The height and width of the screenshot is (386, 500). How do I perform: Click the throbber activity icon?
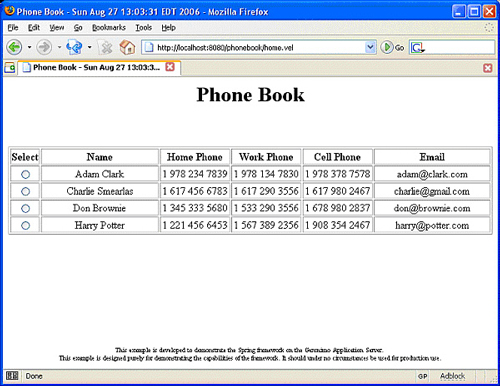(x=489, y=27)
